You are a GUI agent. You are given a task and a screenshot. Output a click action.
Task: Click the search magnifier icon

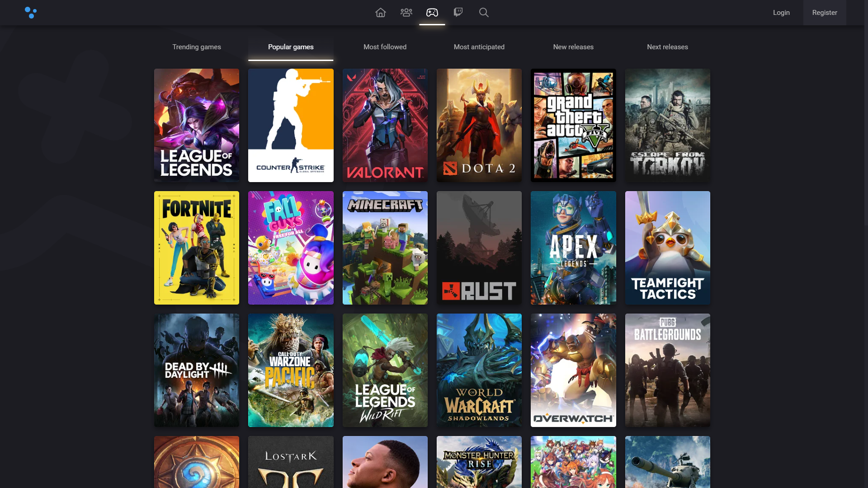[x=484, y=13]
